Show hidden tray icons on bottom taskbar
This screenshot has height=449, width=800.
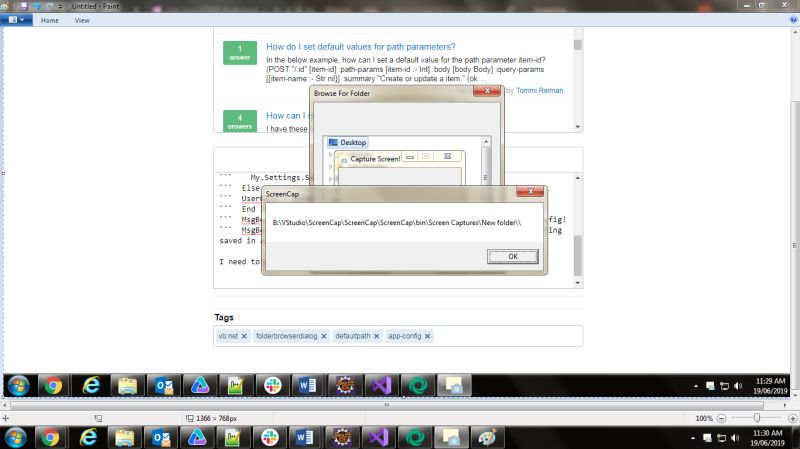(693, 438)
